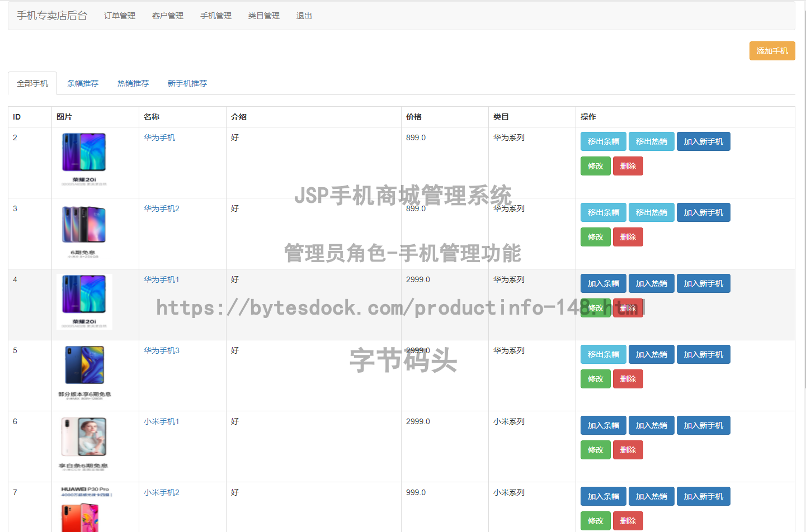This screenshot has width=806, height=532.
Task: Click the phone image in row ID 3
Action: pos(84,231)
